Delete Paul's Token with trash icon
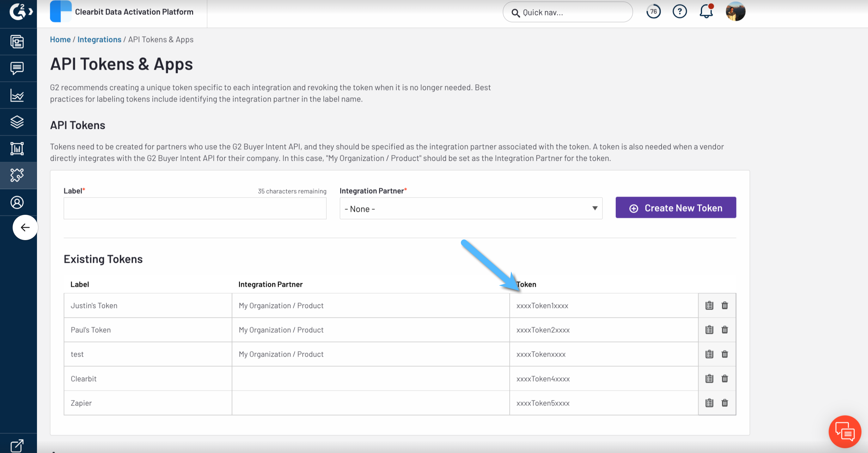 724,330
